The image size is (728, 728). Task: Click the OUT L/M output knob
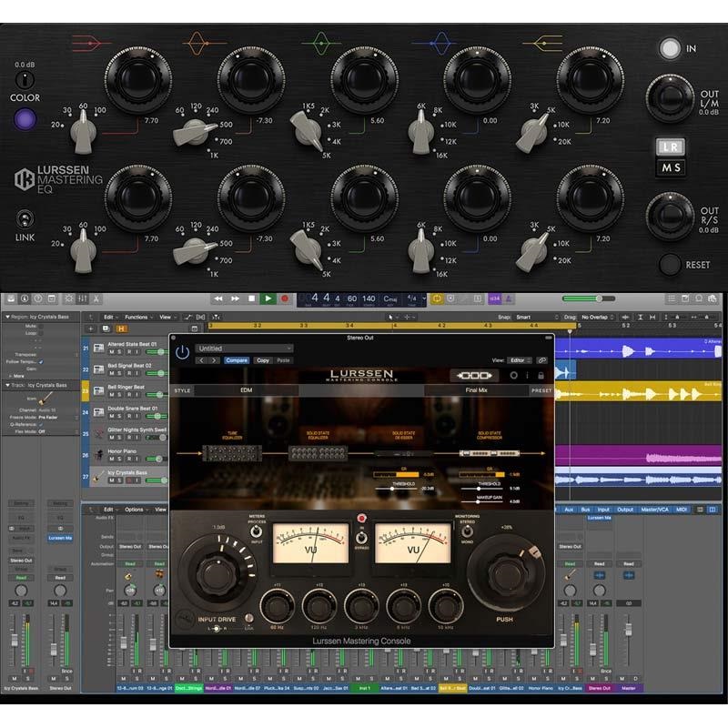coord(670,97)
